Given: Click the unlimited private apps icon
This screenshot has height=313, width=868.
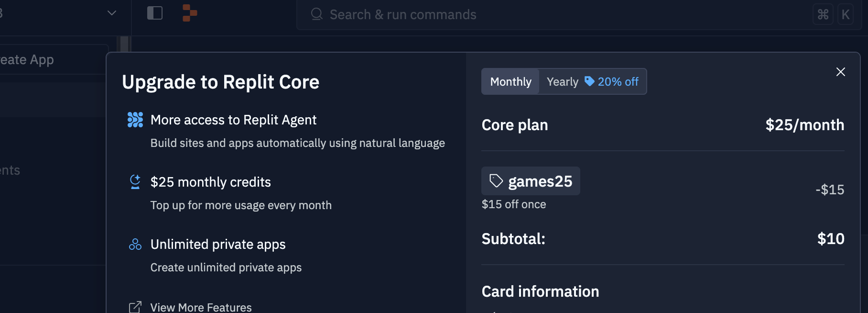Looking at the screenshot, I should (135, 244).
